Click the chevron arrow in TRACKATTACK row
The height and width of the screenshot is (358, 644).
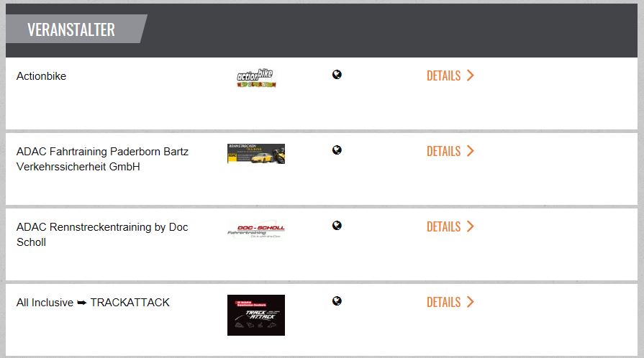pos(471,302)
